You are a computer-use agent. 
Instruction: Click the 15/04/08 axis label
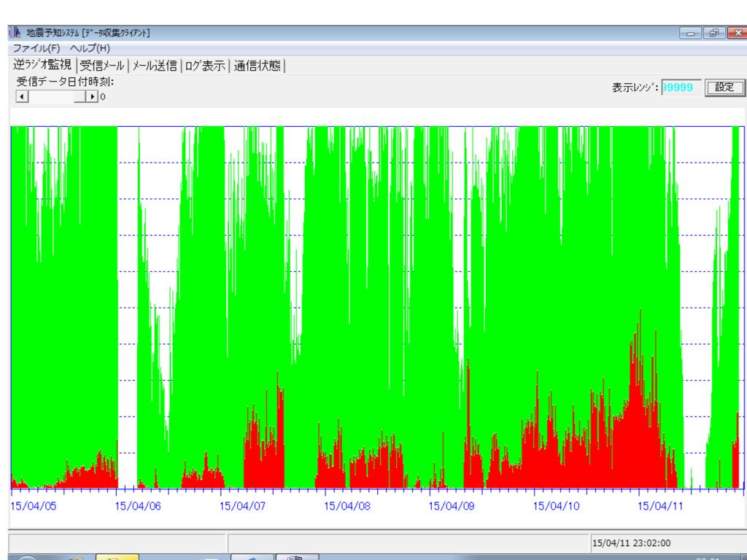pos(347,506)
